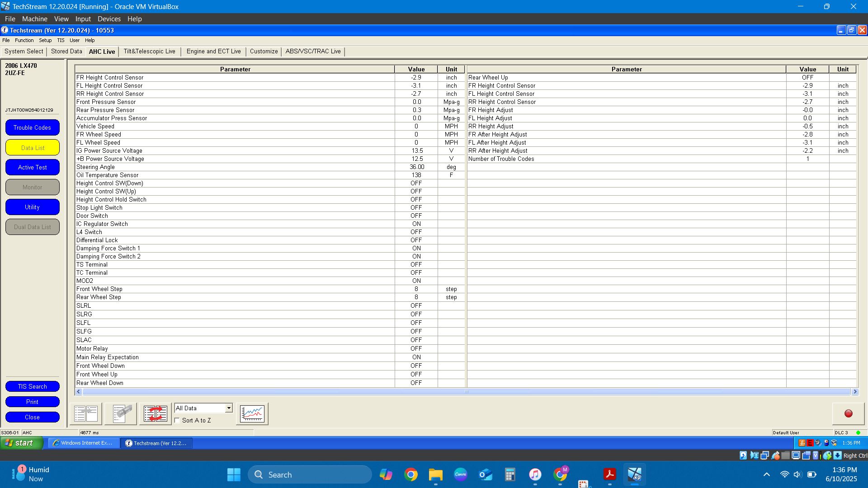Click VirtualBox USB devices icon
The width and height of the screenshot is (868, 488).
[775, 455]
